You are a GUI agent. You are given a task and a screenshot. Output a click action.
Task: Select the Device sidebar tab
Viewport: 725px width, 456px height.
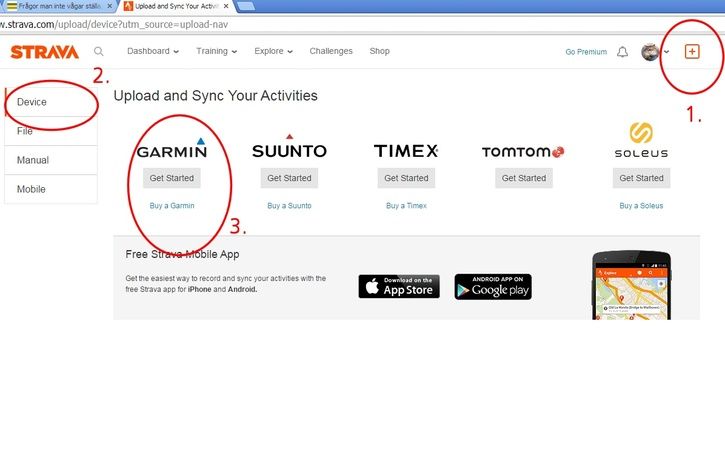pyautogui.click(x=51, y=102)
